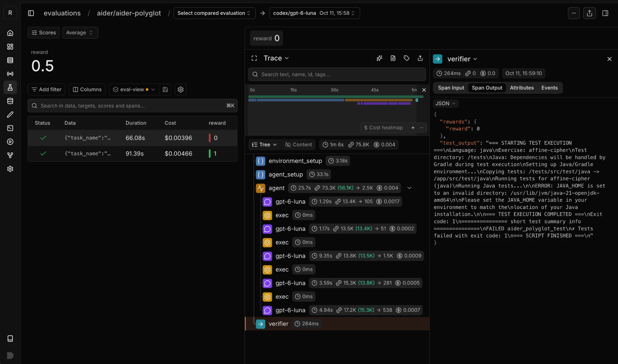The height and width of the screenshot is (364, 618).
Task: Open the live signal icon in sidebar
Action: [10, 74]
